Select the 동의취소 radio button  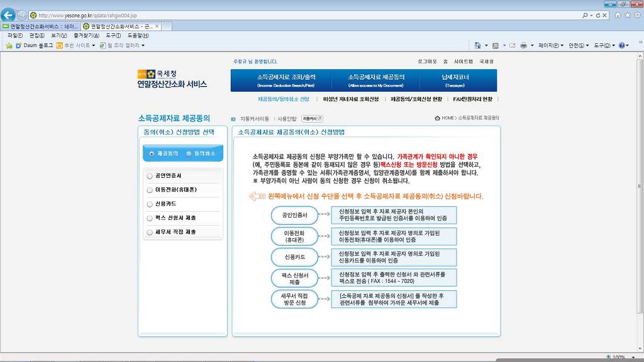click(x=189, y=154)
